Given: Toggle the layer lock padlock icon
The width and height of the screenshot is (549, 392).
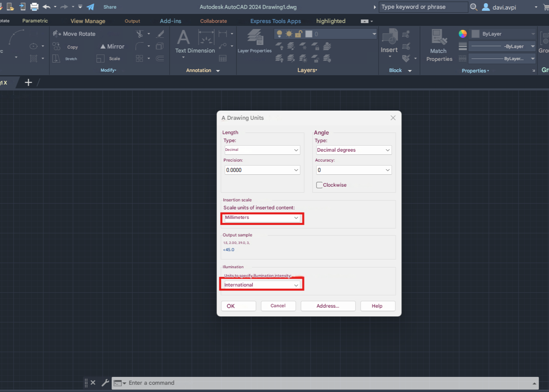Looking at the screenshot, I should click(x=299, y=34).
